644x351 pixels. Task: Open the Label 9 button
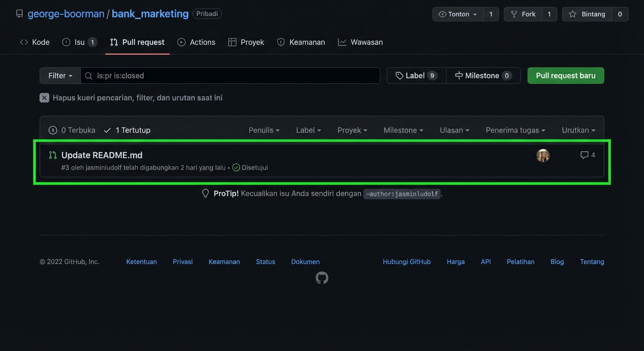416,76
